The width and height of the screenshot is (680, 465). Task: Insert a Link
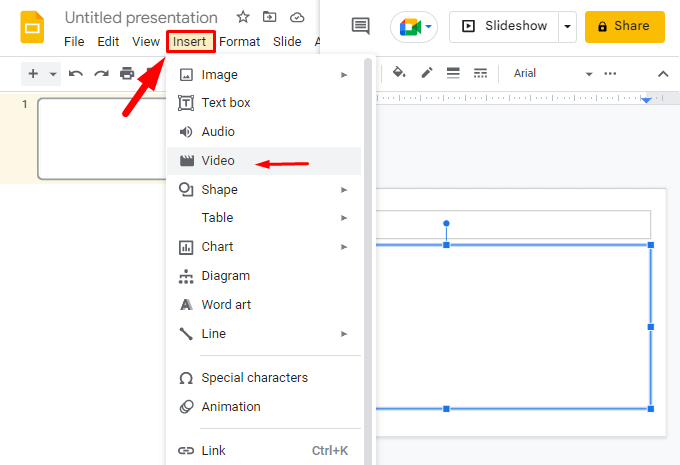[264, 451]
